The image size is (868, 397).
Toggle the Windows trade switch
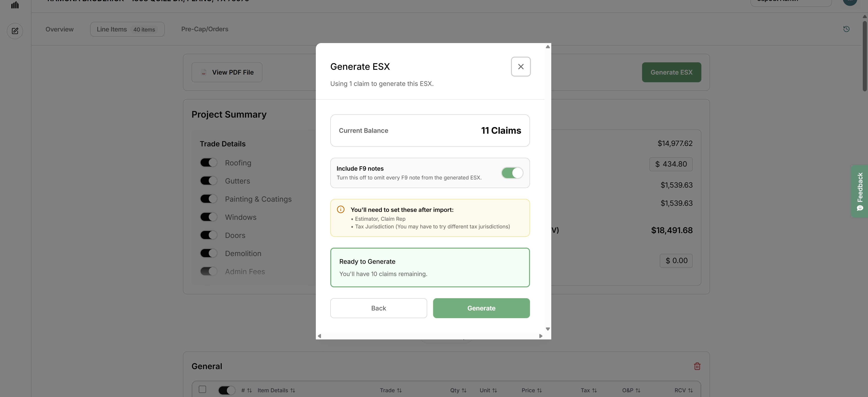[x=209, y=217]
